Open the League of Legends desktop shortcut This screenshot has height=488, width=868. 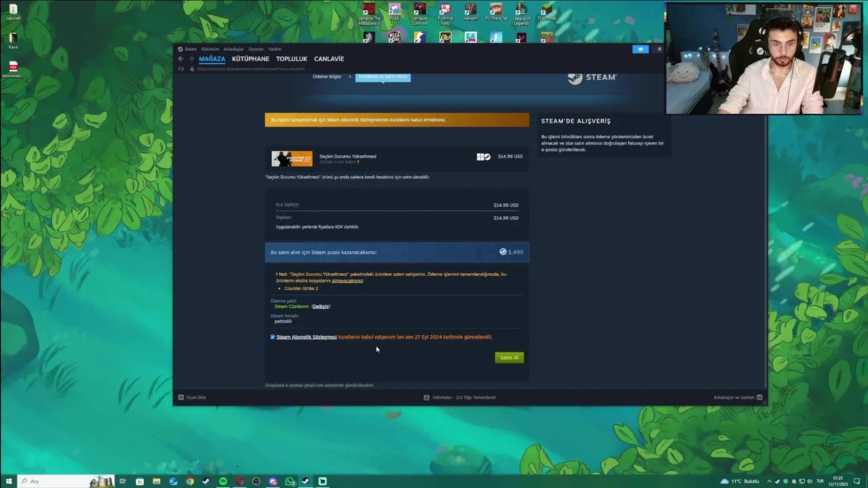[x=521, y=14]
